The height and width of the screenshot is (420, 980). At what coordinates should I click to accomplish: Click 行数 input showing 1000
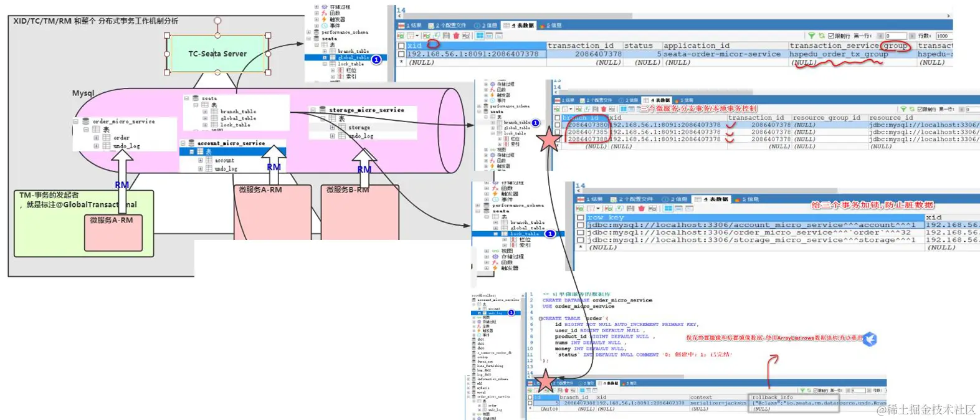[944, 36]
